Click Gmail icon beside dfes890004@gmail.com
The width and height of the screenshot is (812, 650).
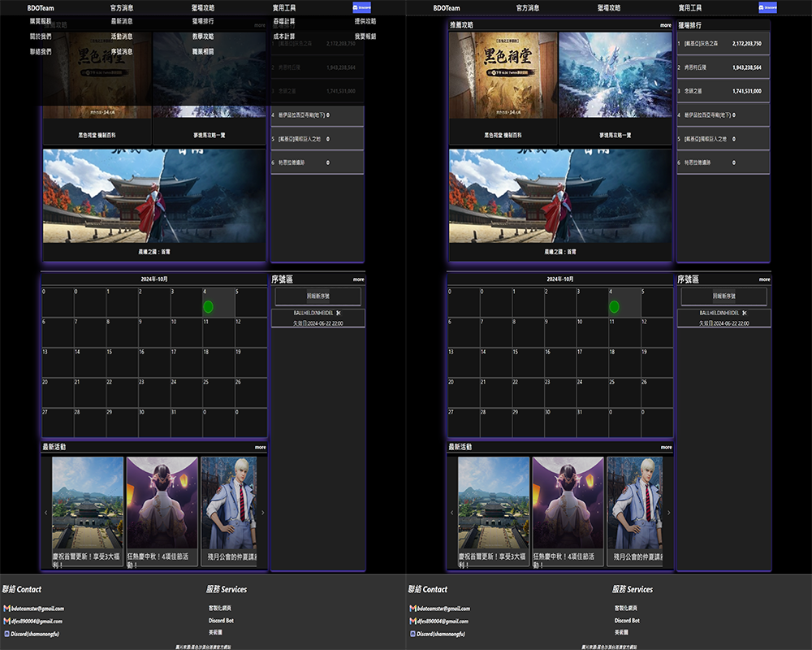click(6, 621)
